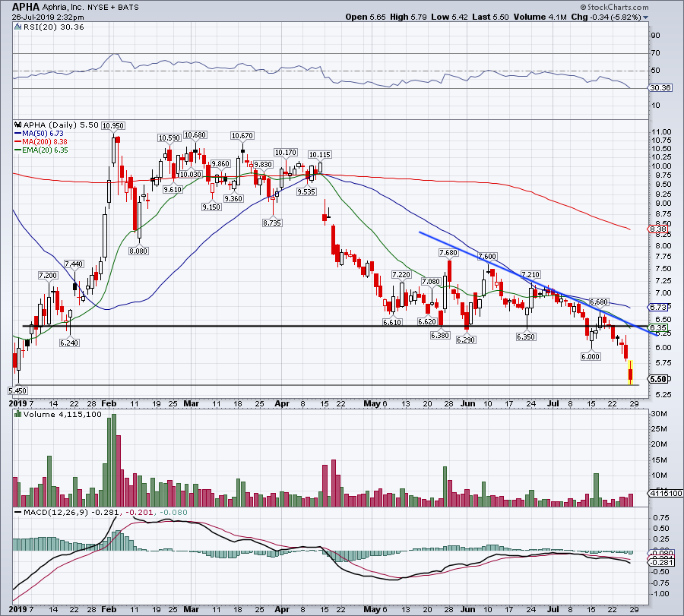Click the 5.450 low price label
This screenshot has height=616, width=684.
pyautogui.click(x=17, y=390)
